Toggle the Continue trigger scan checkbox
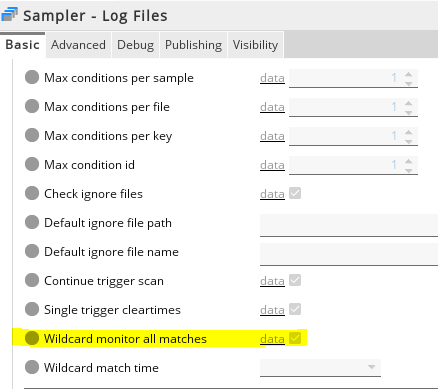Screen dimensions: 438x389 click(295, 280)
